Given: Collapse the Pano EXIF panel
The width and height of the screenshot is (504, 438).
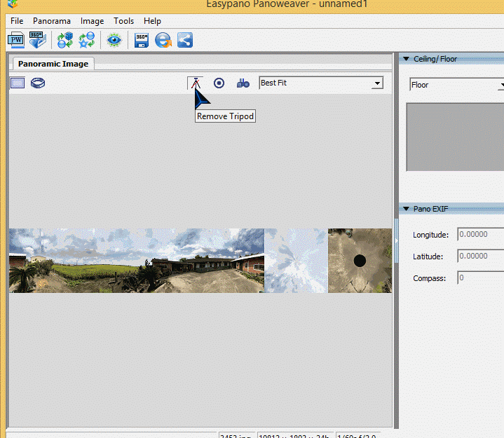Looking at the screenshot, I should 406,209.
